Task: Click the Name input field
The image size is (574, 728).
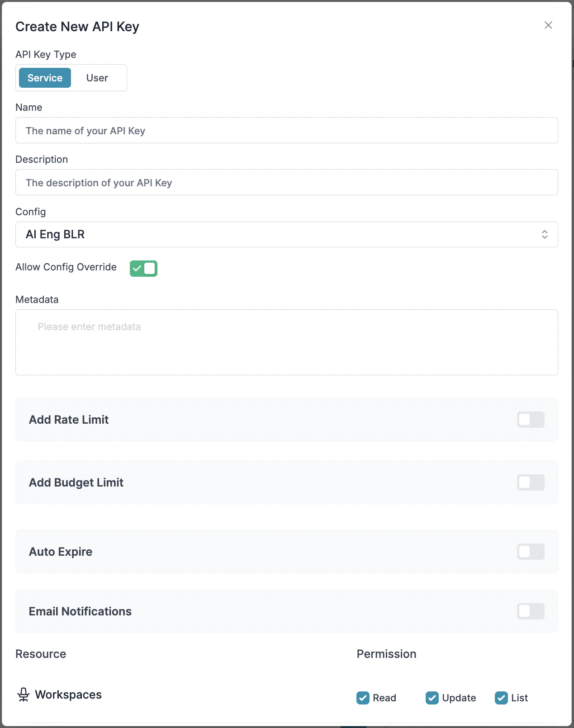Action: point(286,130)
